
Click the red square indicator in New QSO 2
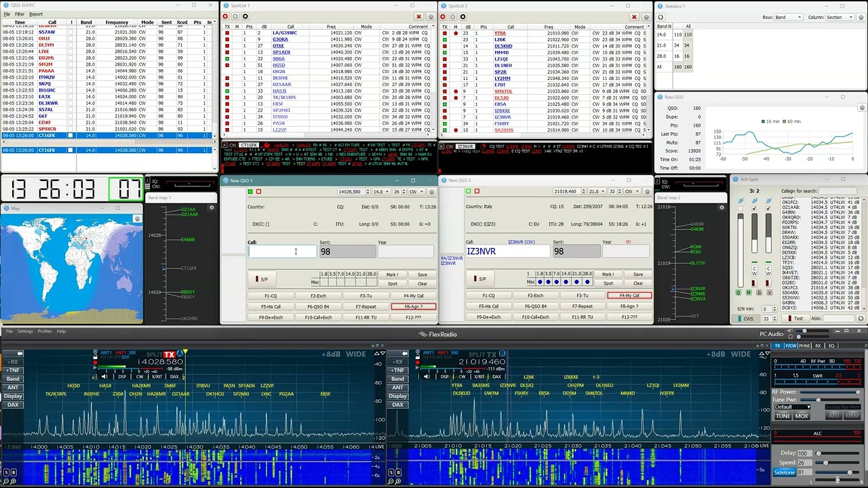point(475,192)
